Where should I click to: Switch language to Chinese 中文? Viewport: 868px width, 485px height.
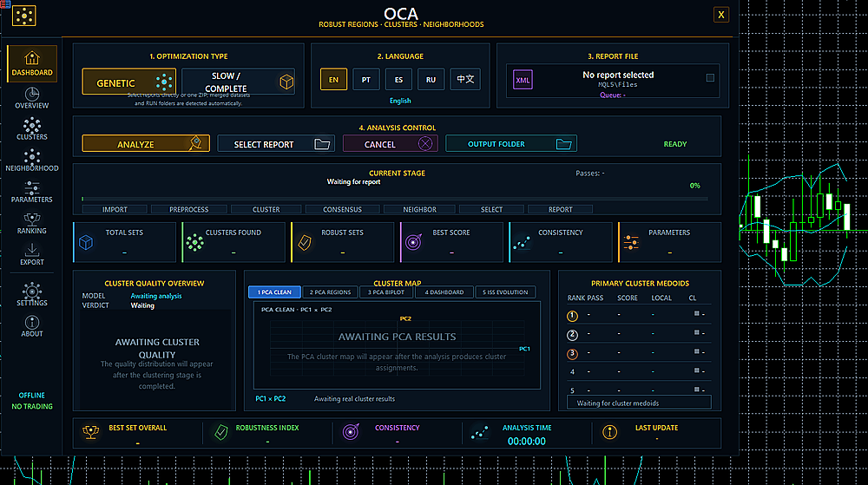click(465, 79)
